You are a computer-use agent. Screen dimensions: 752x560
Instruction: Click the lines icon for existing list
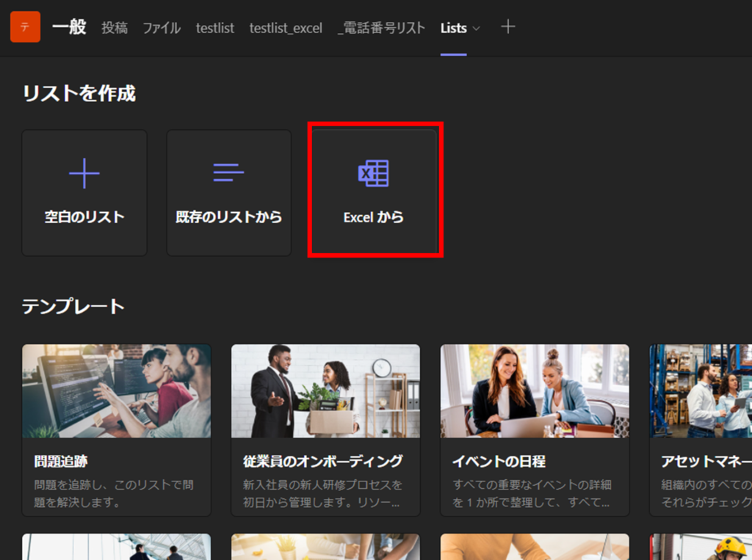tap(229, 172)
